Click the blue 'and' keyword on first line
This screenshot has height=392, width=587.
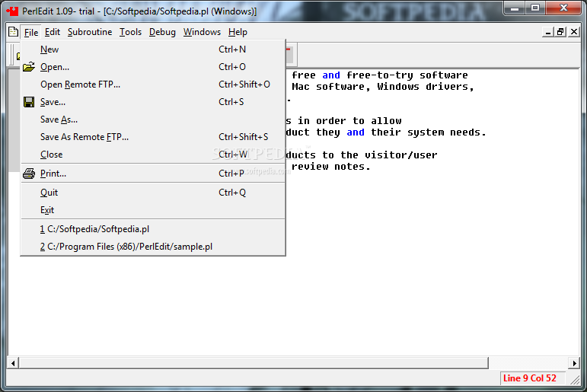coord(331,75)
